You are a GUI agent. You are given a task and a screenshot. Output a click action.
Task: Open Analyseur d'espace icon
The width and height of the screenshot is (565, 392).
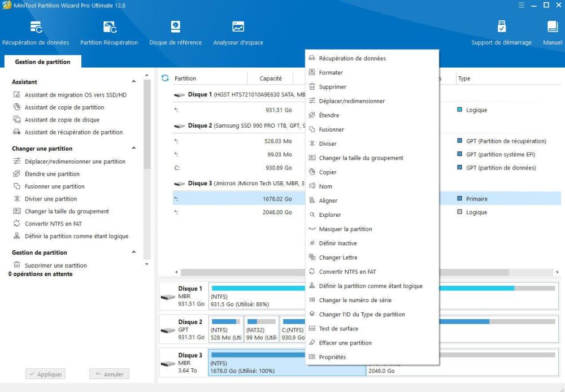tap(238, 27)
